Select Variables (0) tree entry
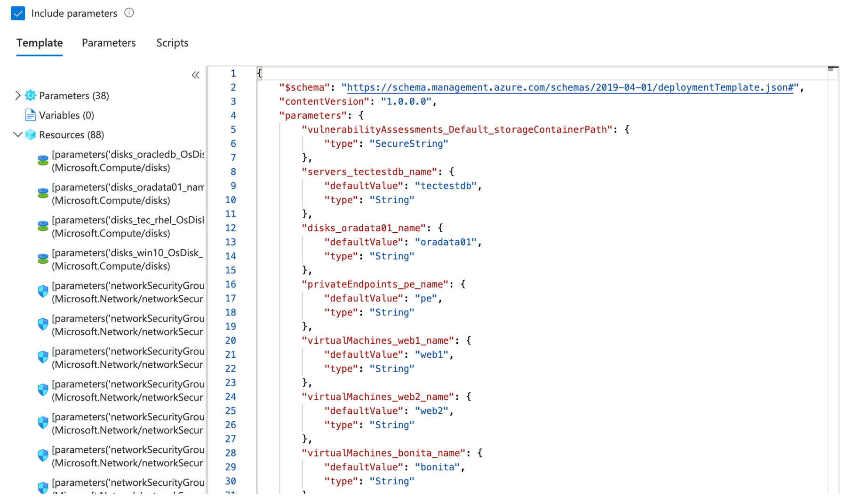 66,115
